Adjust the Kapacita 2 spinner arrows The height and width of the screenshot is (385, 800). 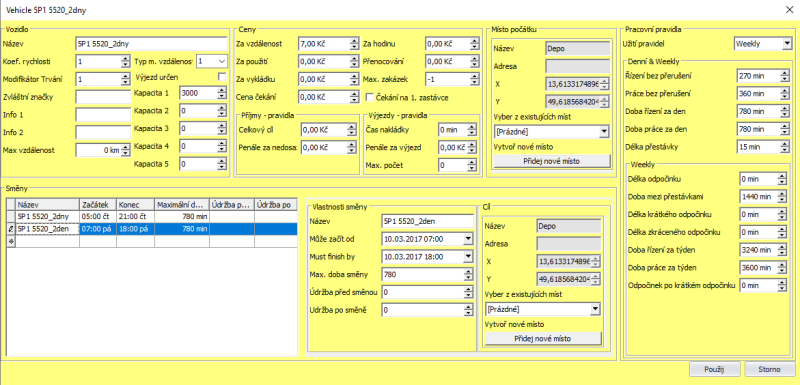pyautogui.click(x=221, y=111)
